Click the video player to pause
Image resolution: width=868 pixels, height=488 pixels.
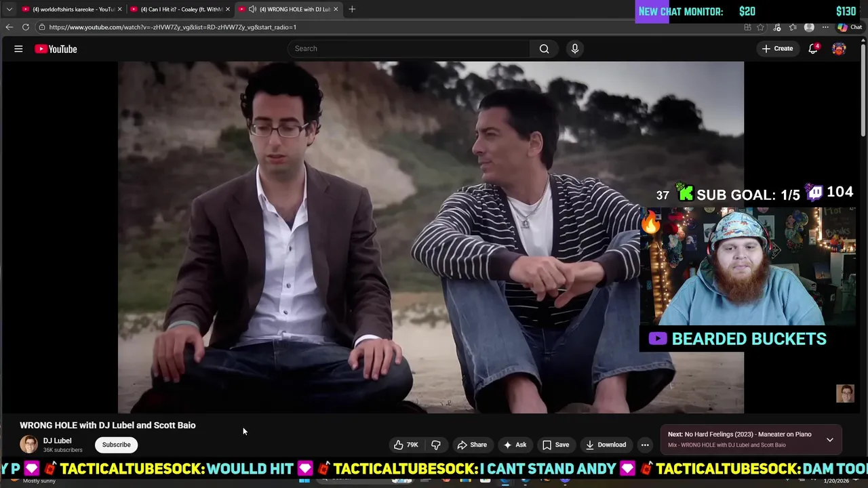pyautogui.click(x=431, y=237)
